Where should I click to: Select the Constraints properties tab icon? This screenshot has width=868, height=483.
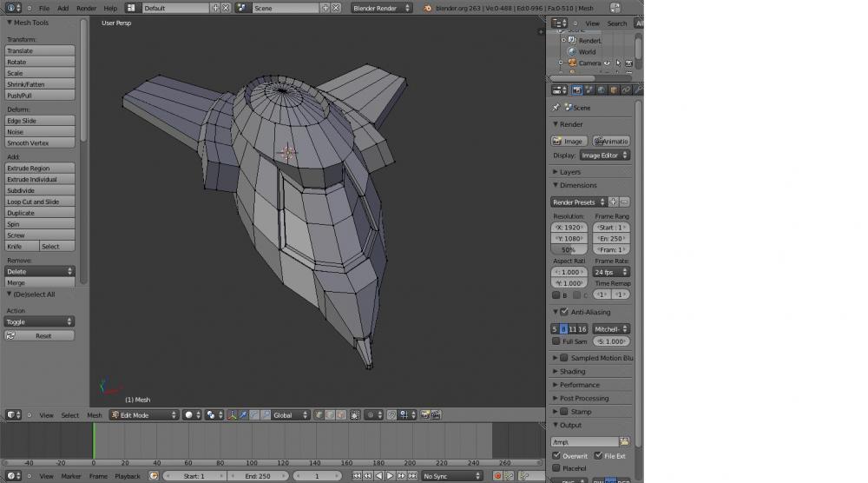626,89
